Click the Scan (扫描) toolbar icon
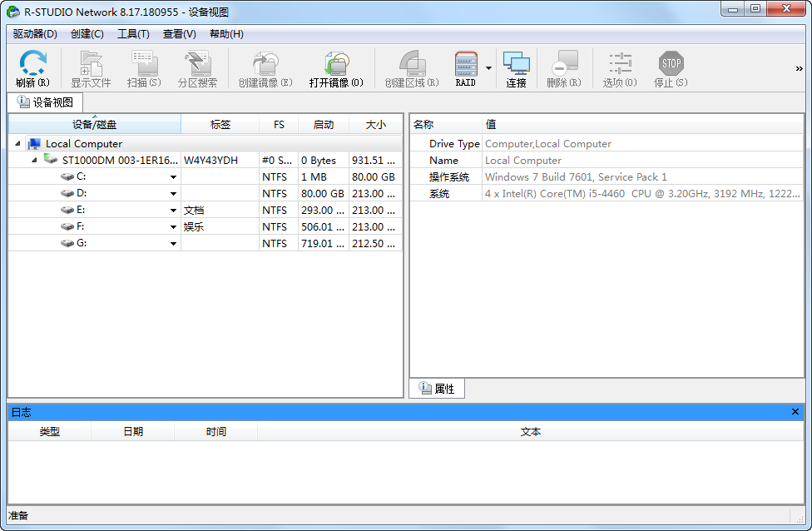This screenshot has height=531, width=812. coord(143,64)
